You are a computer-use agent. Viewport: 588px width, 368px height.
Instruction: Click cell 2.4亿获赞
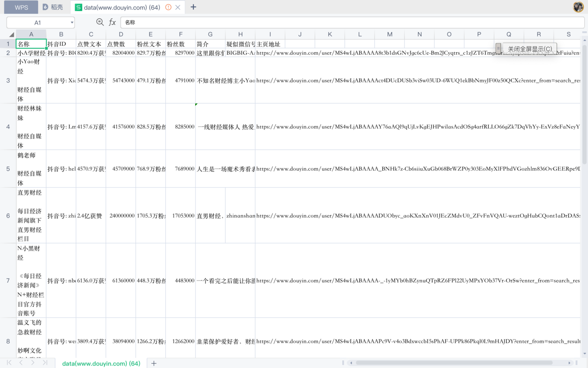coord(91,215)
